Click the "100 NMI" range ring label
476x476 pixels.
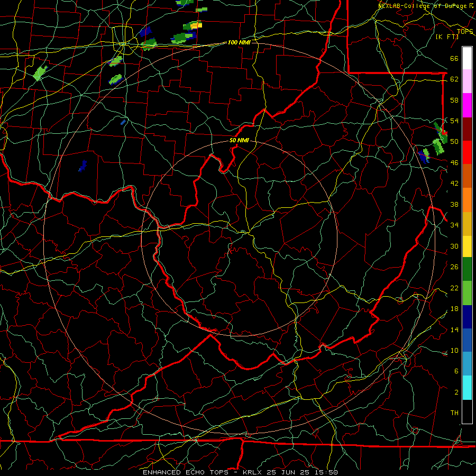[x=239, y=42]
